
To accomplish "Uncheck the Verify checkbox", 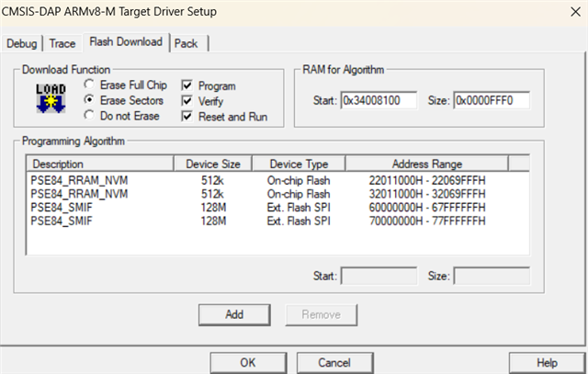I will (188, 100).
